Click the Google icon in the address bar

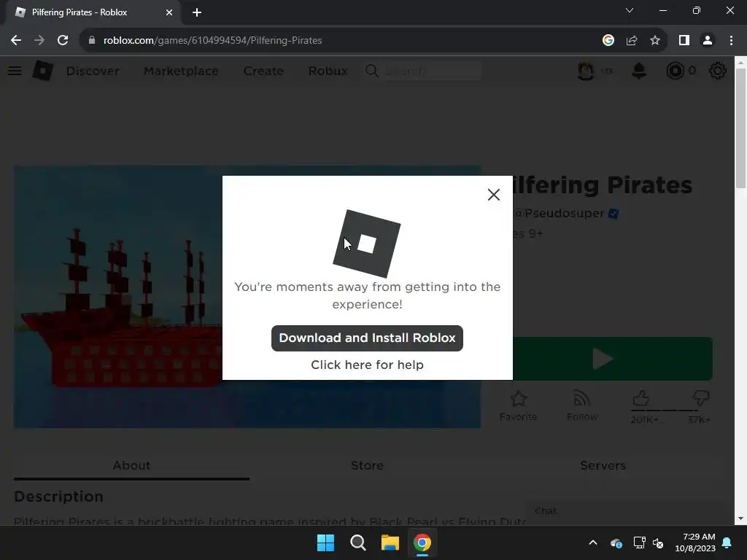pos(608,41)
